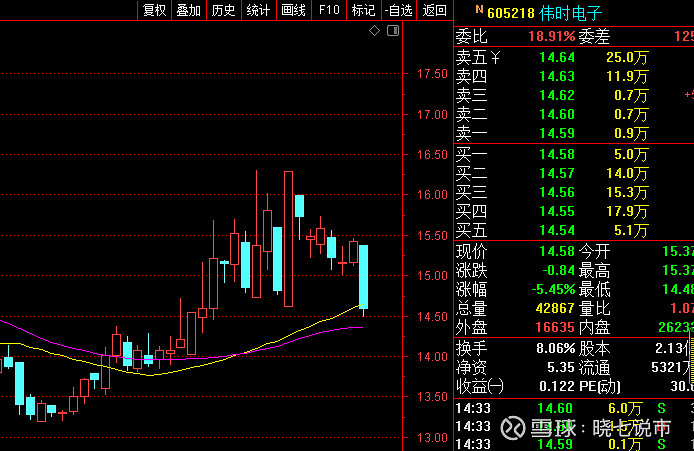Image resolution: width=694 pixels, height=451 pixels.
Task: Click the 16.00 price axis label
Action: (x=432, y=195)
